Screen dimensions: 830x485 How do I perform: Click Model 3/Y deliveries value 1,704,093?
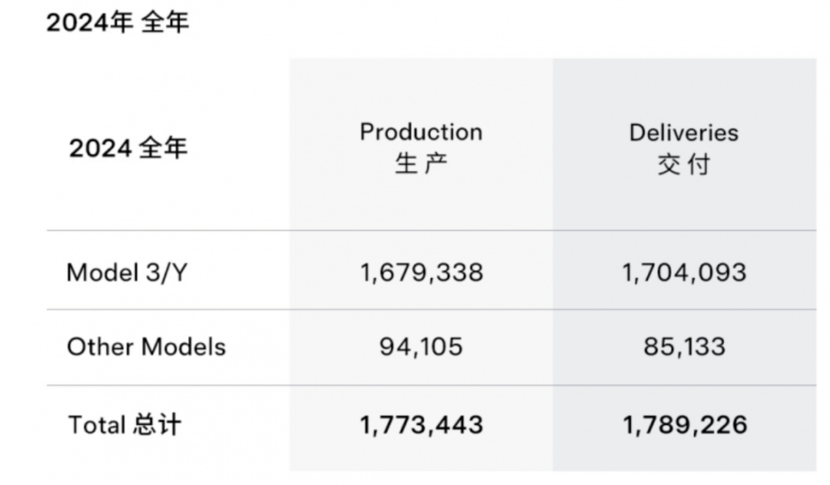(x=684, y=273)
